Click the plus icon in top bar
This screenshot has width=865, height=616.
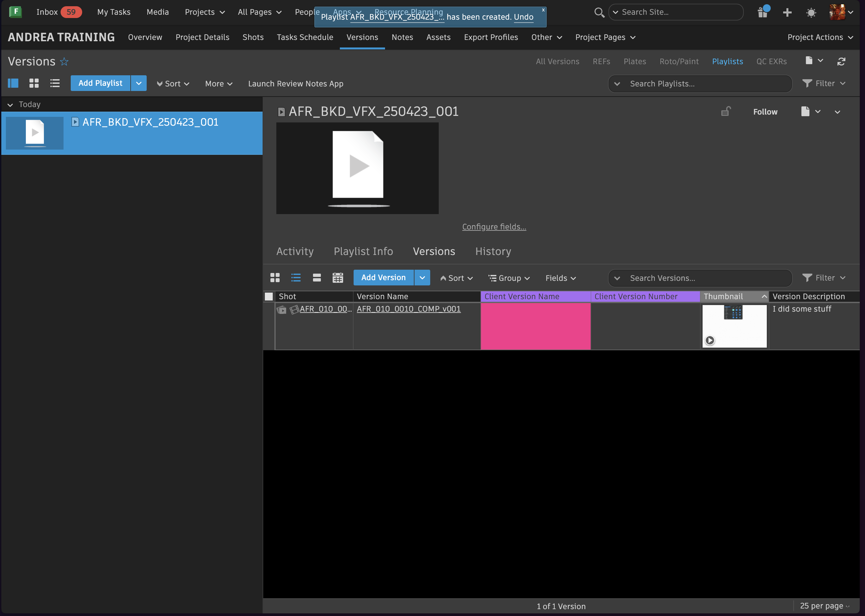[787, 12]
